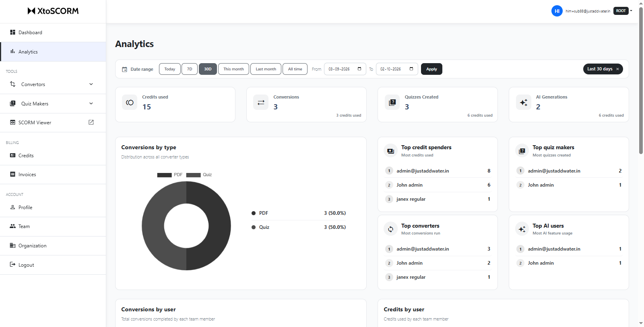This screenshot has width=644, height=327.
Task: Toggle the PDF legend color swatch
Action: pos(164,175)
